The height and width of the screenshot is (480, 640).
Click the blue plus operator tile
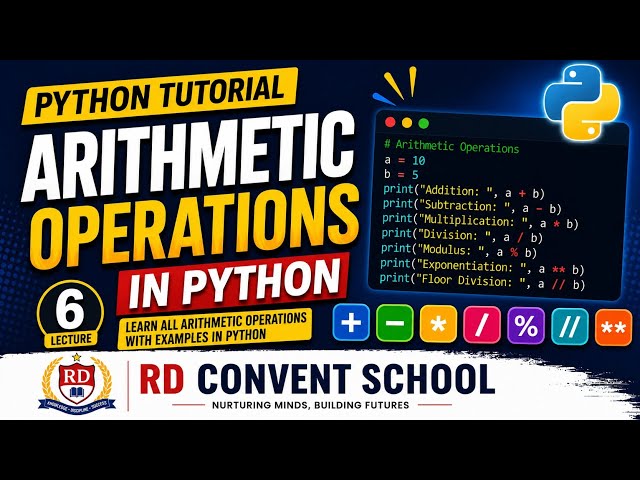point(351,322)
